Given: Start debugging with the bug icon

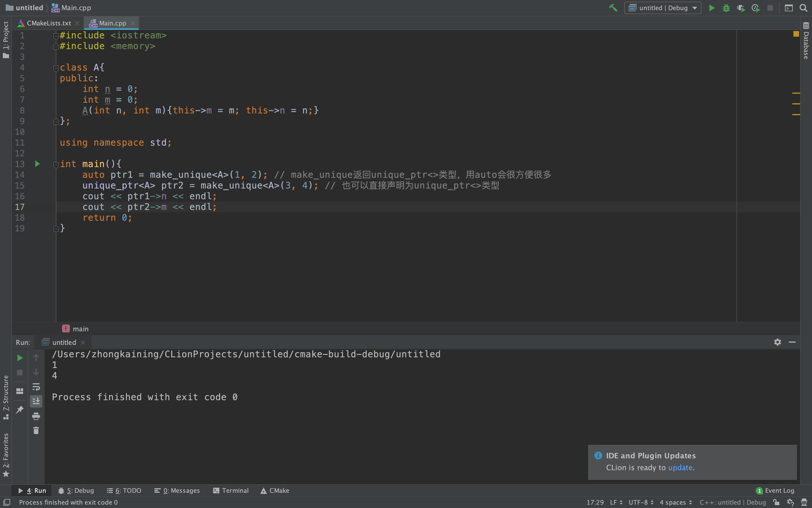Looking at the screenshot, I should click(x=726, y=8).
